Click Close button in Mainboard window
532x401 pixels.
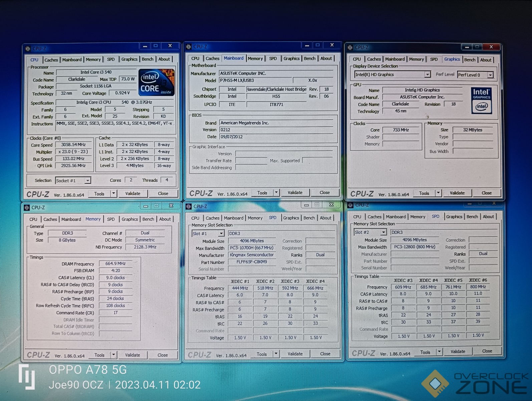[x=325, y=193]
